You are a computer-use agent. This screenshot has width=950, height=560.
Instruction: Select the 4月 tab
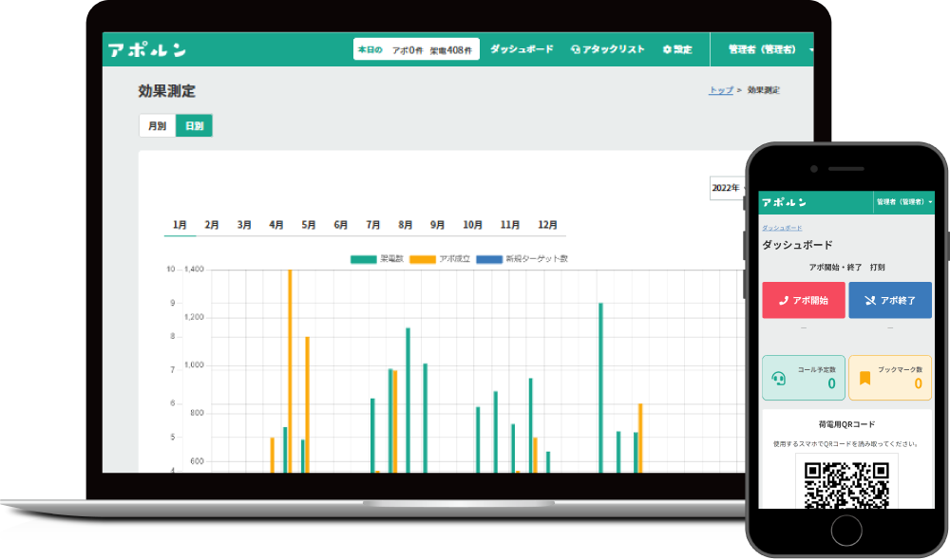[x=276, y=225]
